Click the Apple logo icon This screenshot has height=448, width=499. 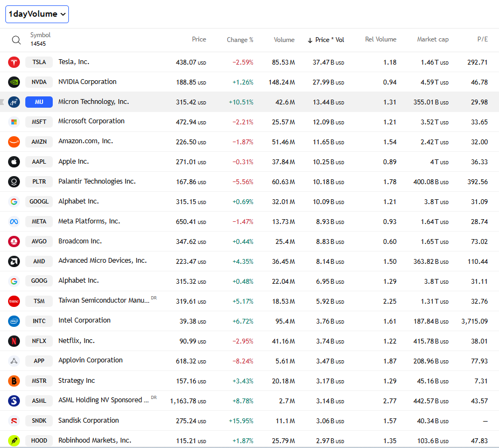tap(14, 162)
